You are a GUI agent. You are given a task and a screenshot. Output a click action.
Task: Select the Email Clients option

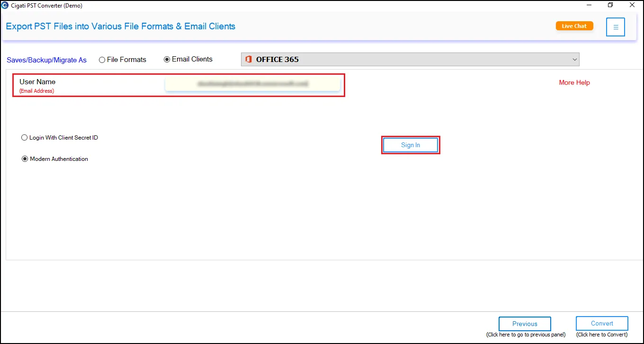(x=188, y=59)
